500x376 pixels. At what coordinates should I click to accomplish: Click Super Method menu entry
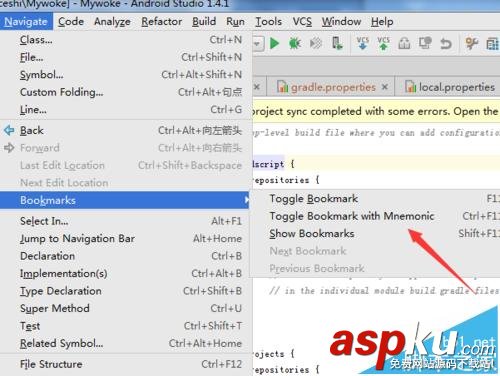click(125, 308)
